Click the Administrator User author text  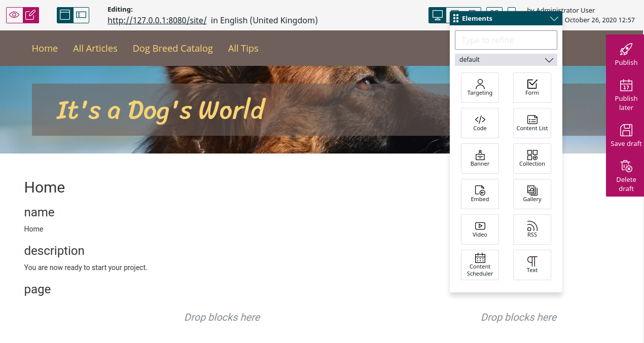point(566,10)
